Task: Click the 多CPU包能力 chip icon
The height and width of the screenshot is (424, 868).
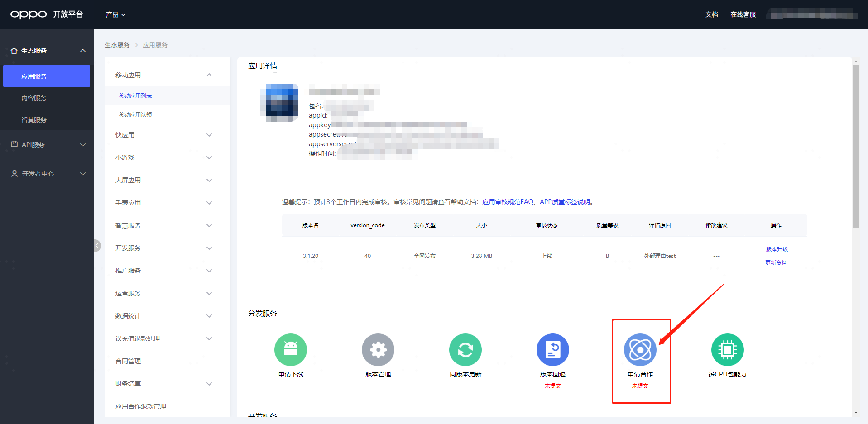Action: pyautogui.click(x=727, y=349)
